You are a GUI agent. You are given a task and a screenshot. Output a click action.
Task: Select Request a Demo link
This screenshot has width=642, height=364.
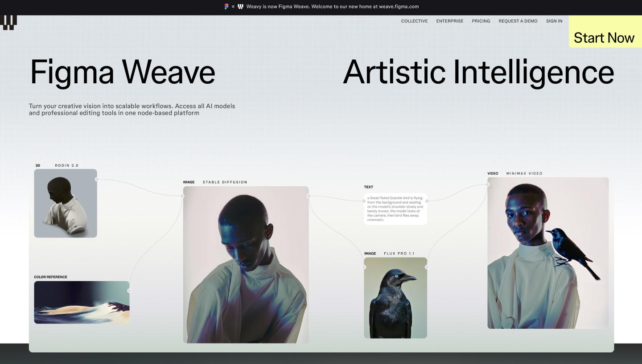[518, 21]
